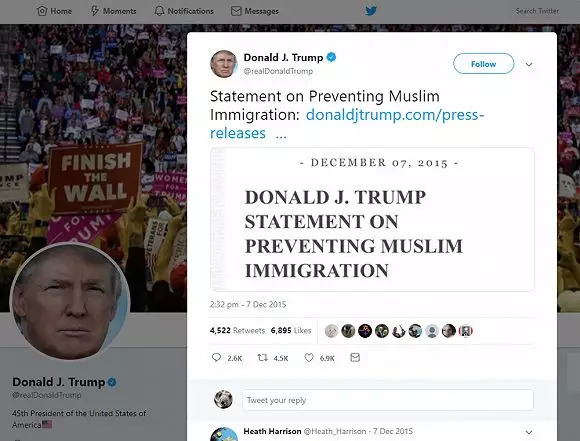Screen dimensions: 580x441
Task: Open donaldjtrump.com/press-releases link
Action: [347, 124]
